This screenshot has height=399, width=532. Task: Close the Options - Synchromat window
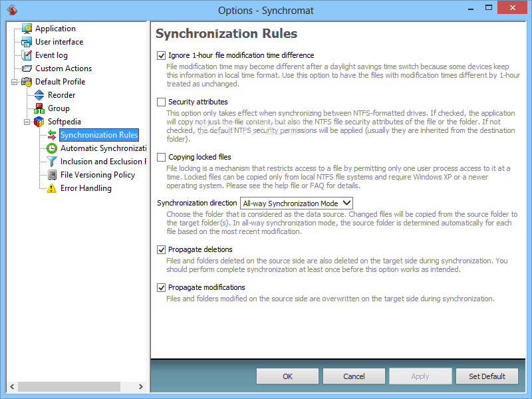click(512, 7)
